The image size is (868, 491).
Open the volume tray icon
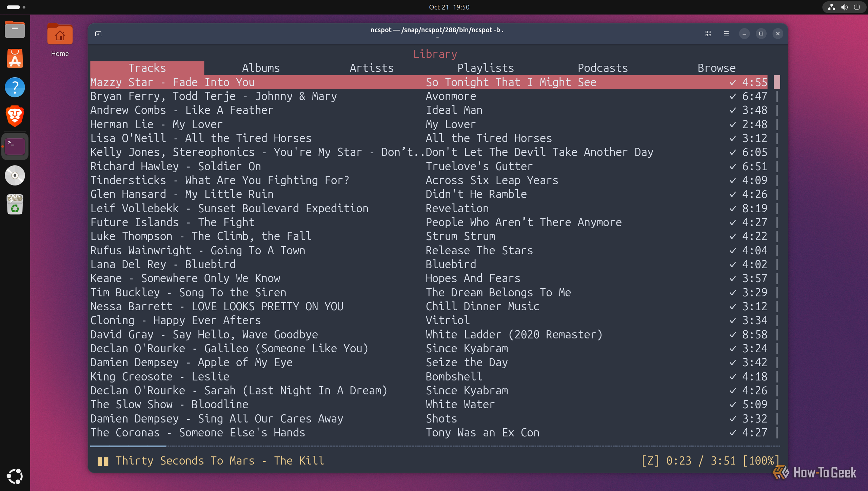[844, 7]
